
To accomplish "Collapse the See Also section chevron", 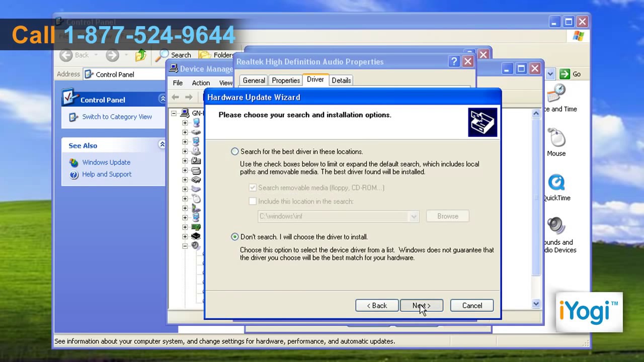I will (x=162, y=145).
